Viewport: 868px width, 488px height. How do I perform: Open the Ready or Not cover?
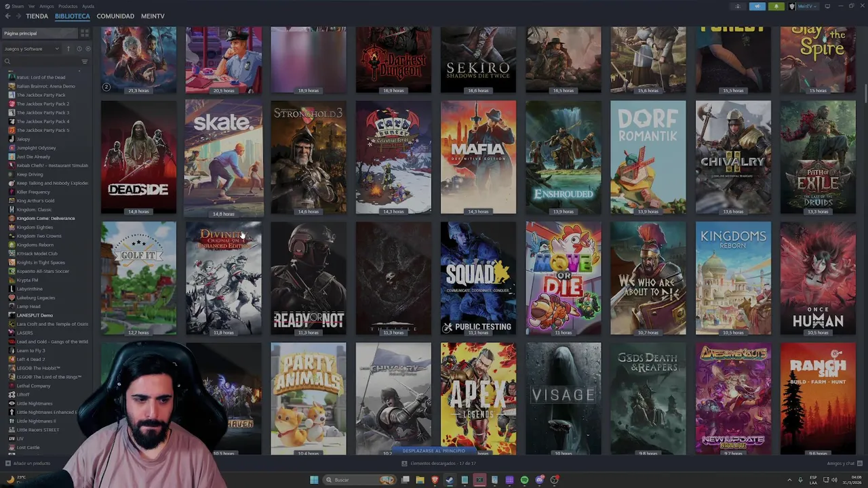coord(309,279)
